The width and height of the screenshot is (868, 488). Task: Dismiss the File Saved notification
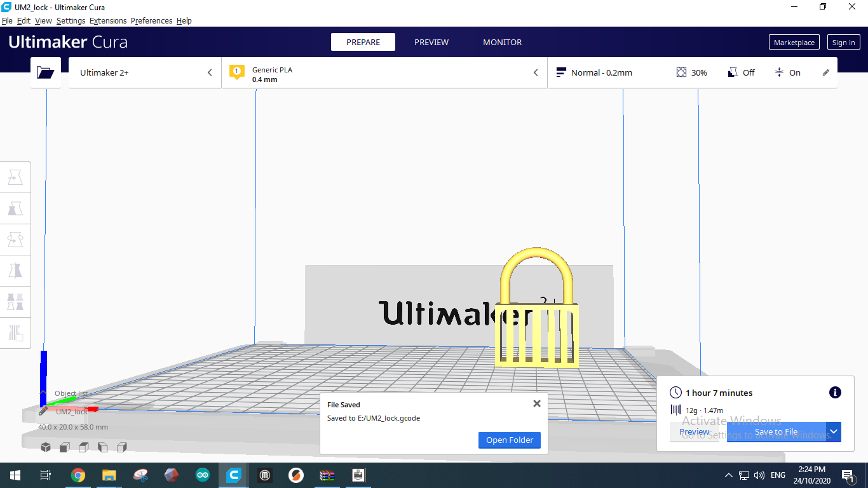point(537,403)
